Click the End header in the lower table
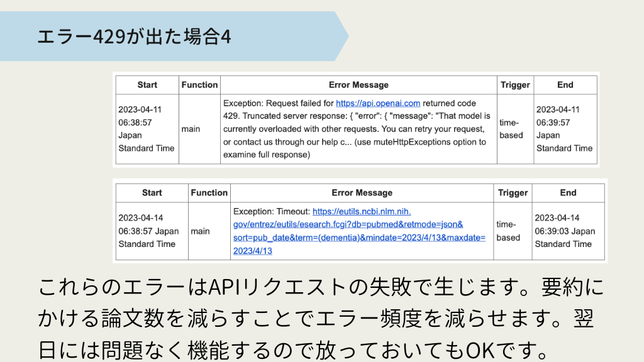This screenshot has height=362, width=644. [567, 193]
